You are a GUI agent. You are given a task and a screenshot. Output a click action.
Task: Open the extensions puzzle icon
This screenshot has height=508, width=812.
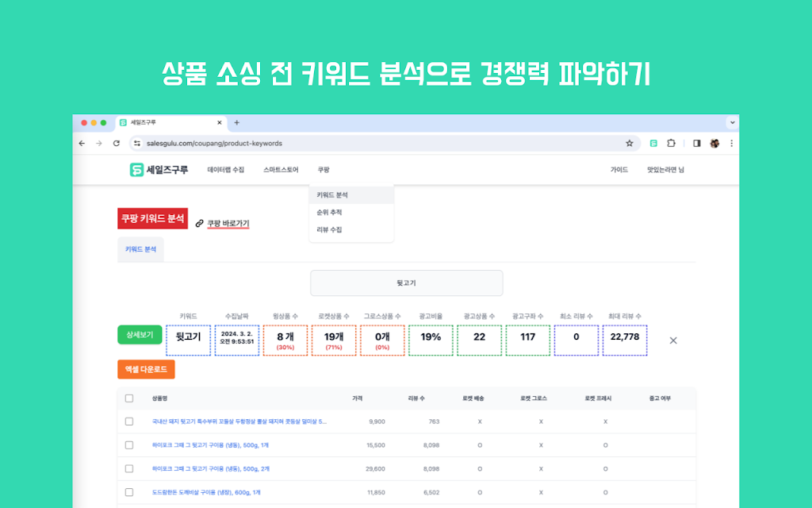(x=671, y=144)
